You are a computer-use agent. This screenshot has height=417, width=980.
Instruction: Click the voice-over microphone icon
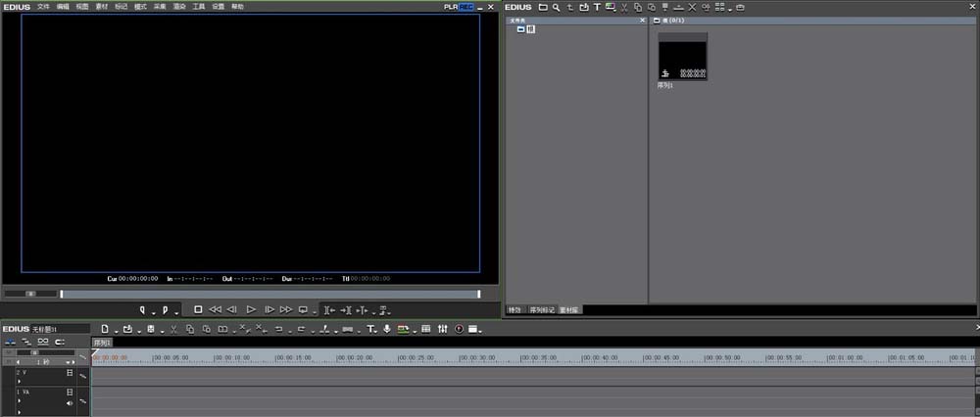tap(387, 329)
